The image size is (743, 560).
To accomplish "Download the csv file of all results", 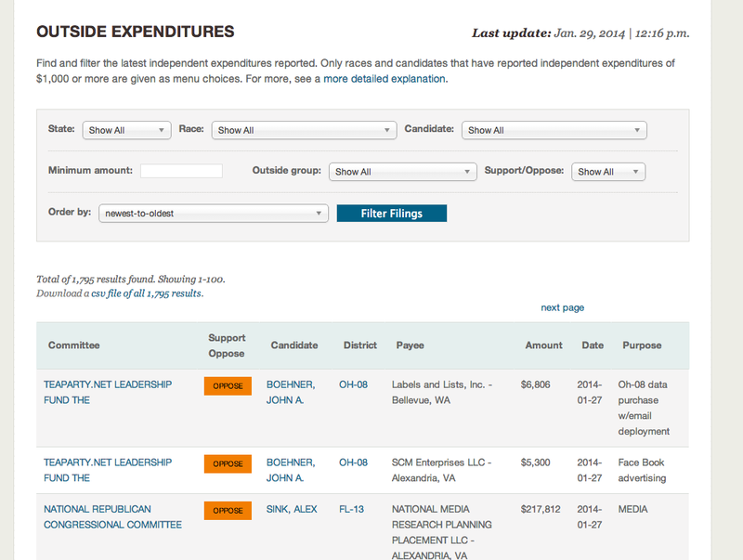I will pyautogui.click(x=146, y=293).
